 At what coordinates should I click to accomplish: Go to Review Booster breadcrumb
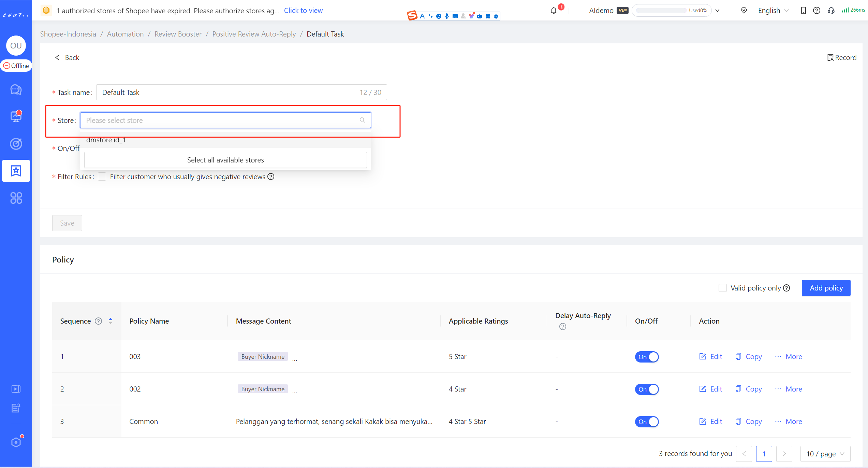(178, 34)
